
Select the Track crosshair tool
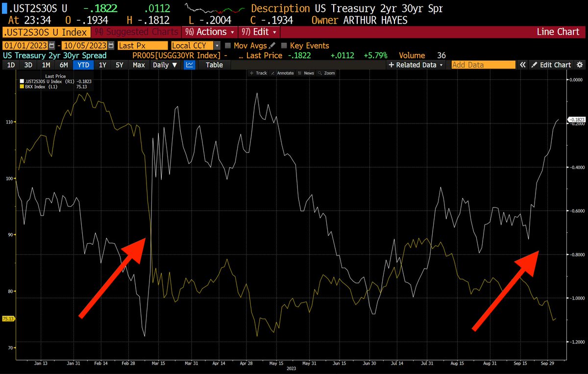(260, 73)
